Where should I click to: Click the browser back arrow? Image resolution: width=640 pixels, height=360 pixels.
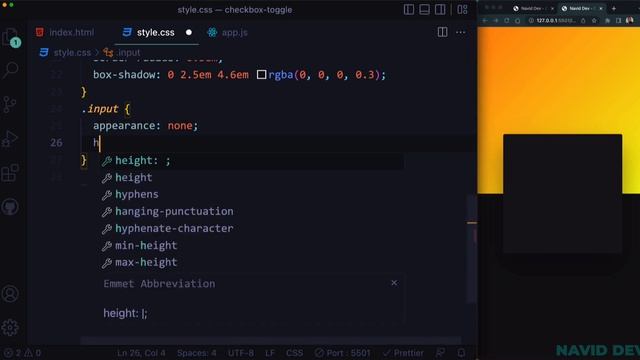484,20
